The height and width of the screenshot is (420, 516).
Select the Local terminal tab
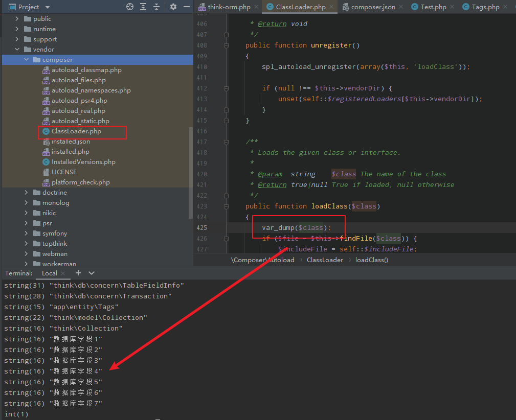pyautogui.click(x=50, y=273)
